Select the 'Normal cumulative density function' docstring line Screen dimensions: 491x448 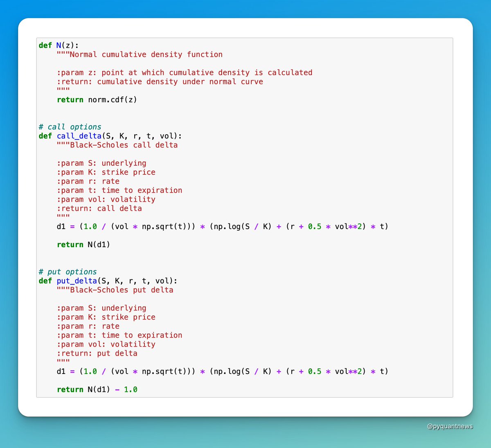(x=140, y=54)
